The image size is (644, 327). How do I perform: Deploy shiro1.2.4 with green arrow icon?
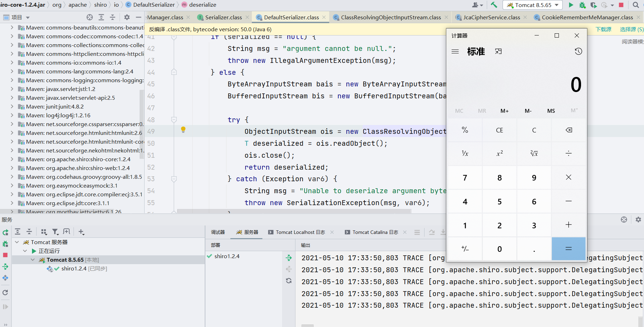point(289,258)
